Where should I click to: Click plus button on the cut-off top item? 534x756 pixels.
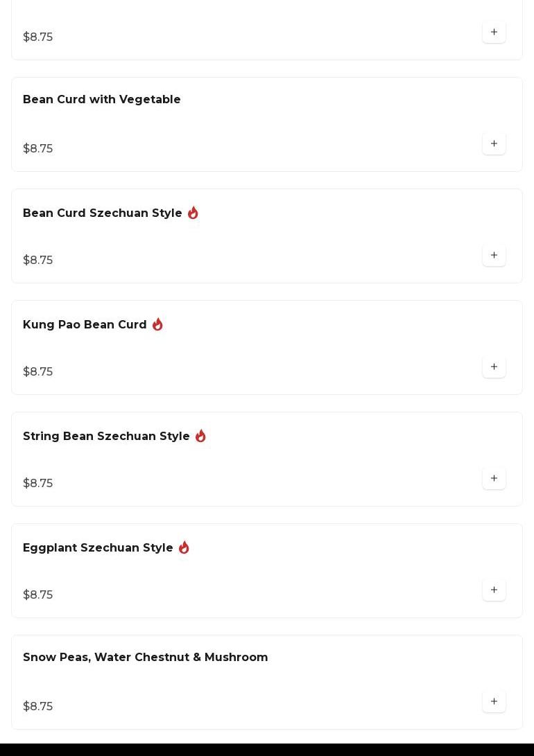(x=494, y=32)
